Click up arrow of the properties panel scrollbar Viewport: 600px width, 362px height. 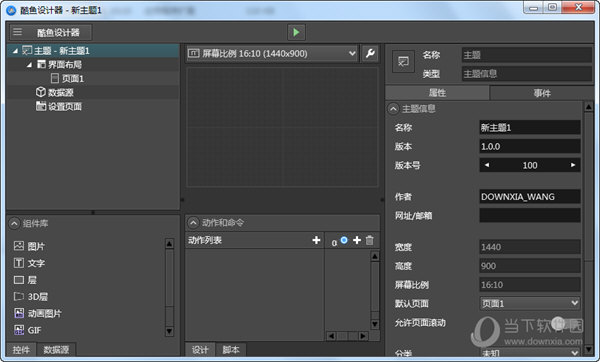(589, 107)
